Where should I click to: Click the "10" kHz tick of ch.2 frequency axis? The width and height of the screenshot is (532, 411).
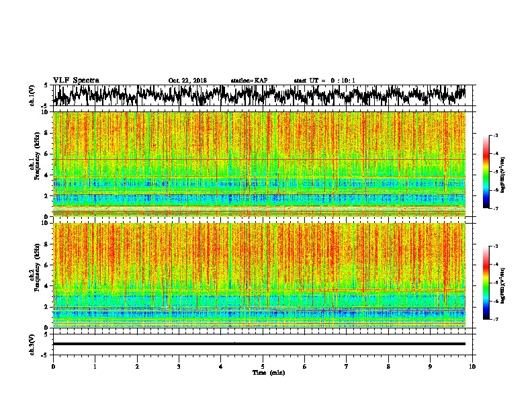[x=46, y=223]
